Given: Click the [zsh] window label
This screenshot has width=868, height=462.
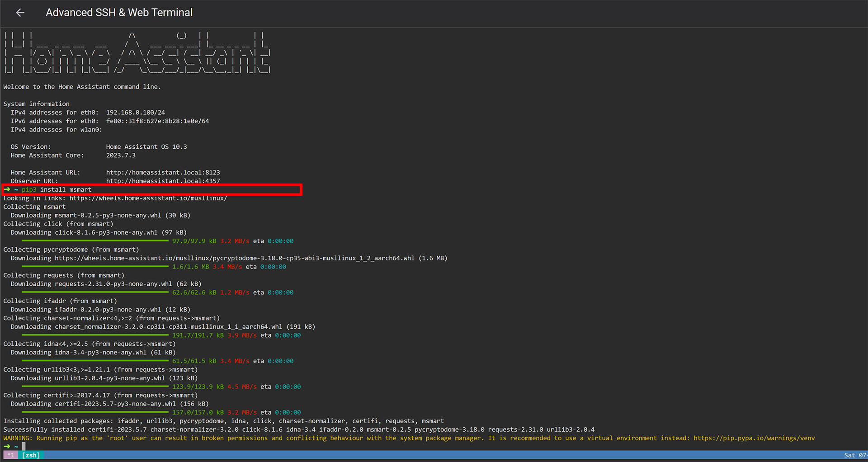Looking at the screenshot, I should tap(31, 455).
